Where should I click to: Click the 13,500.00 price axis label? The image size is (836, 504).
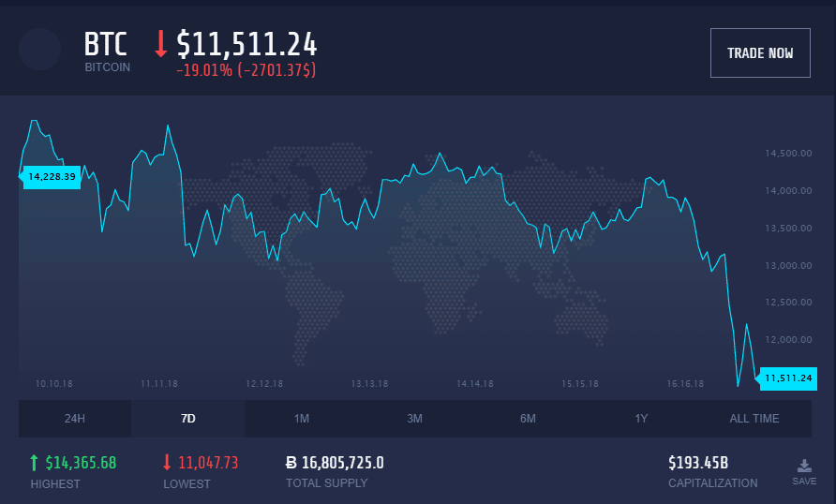(x=788, y=228)
